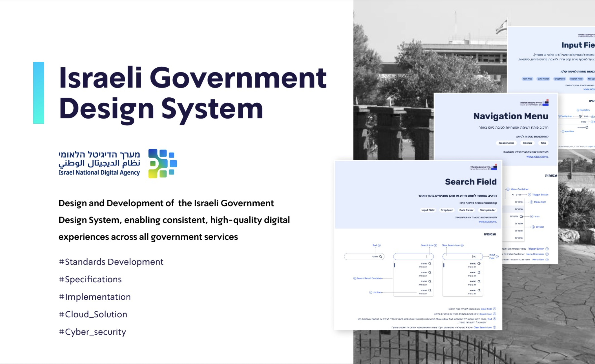The image size is (595, 364).
Task: Click the info circle icon under the Input Box diagram
Action: point(587,127)
